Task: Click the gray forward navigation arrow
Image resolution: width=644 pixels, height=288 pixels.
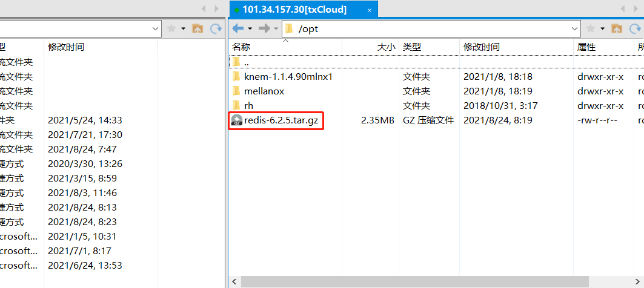Action: point(264,28)
